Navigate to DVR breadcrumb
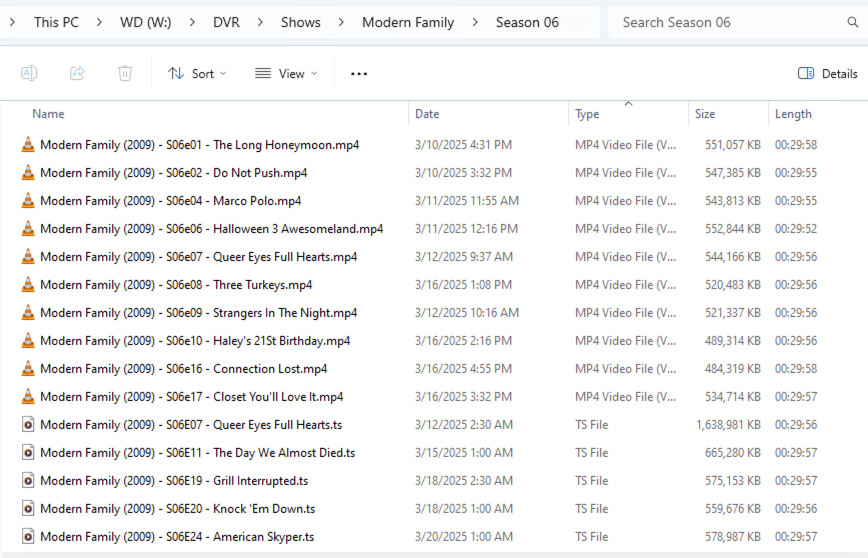The width and height of the screenshot is (868, 558). pos(226,22)
